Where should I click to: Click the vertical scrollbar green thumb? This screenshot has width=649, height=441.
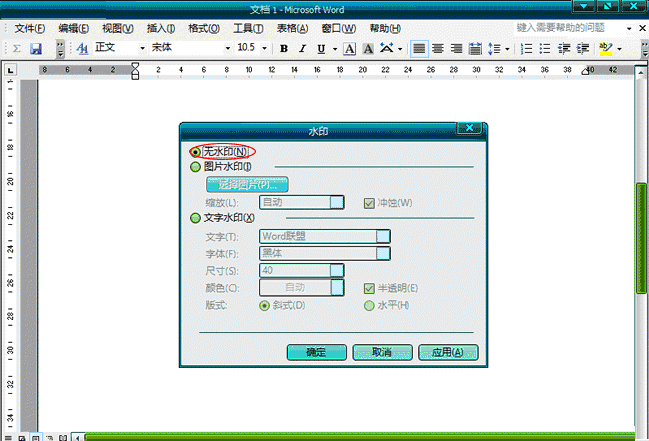coord(641,238)
